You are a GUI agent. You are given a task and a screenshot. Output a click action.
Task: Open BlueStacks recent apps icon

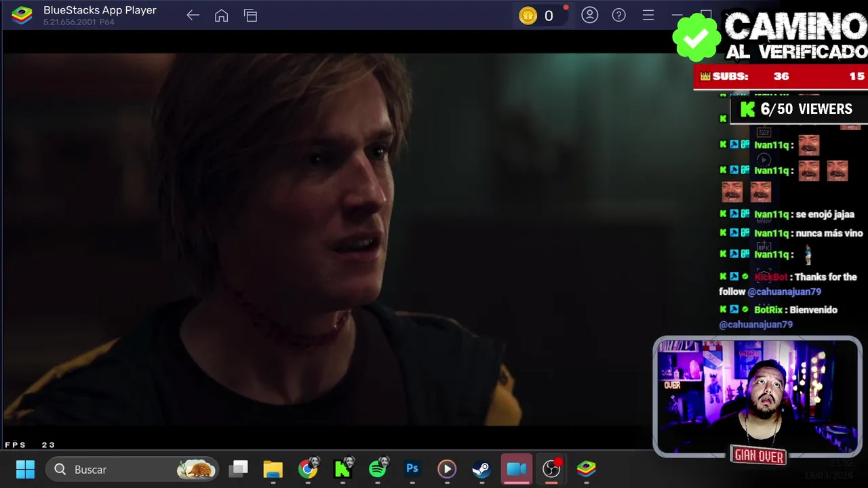[251, 16]
